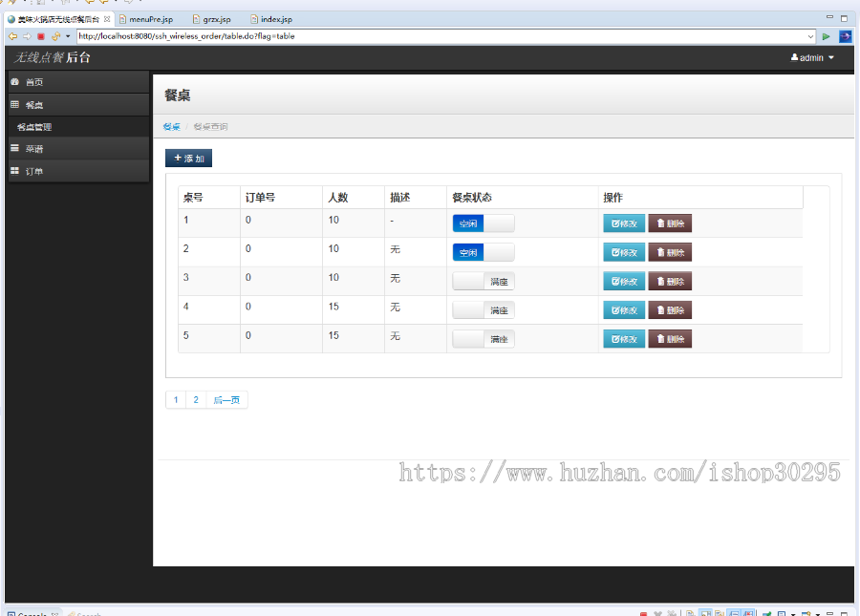Click 修改 button for table 4
Screen dimensions: 860x616
point(624,310)
